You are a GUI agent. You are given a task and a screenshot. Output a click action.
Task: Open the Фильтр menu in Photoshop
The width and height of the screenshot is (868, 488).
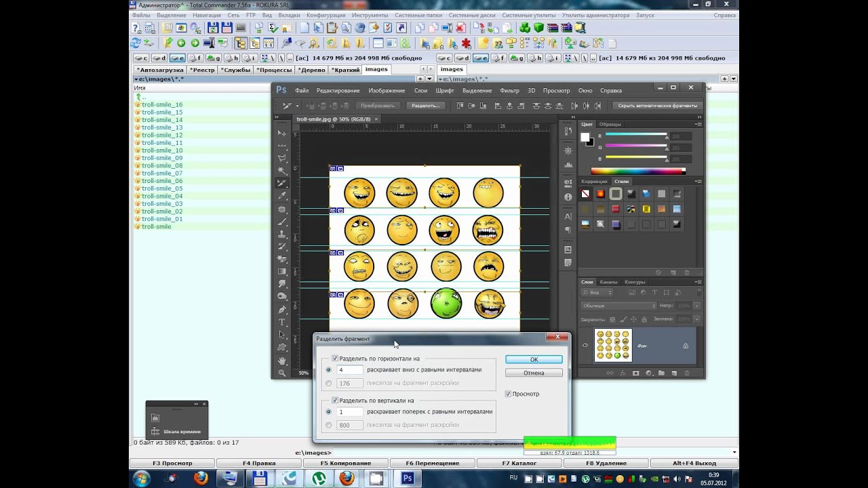tap(509, 90)
